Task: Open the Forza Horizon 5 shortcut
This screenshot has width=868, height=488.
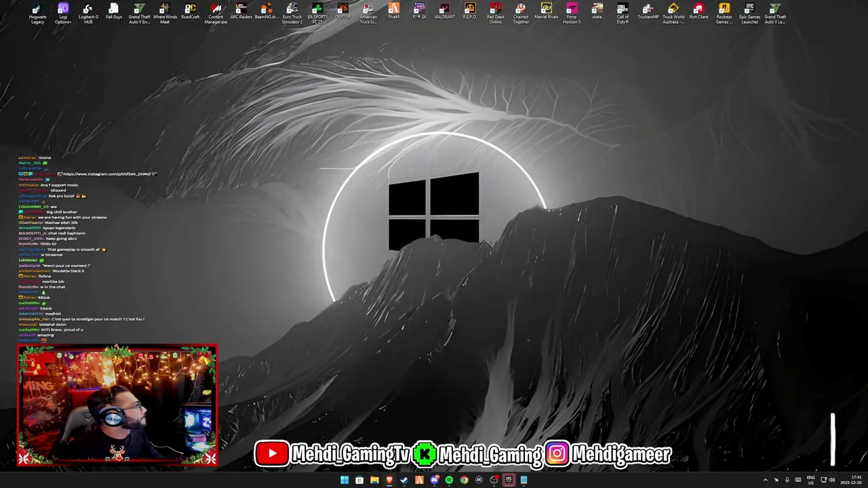Action: click(572, 14)
